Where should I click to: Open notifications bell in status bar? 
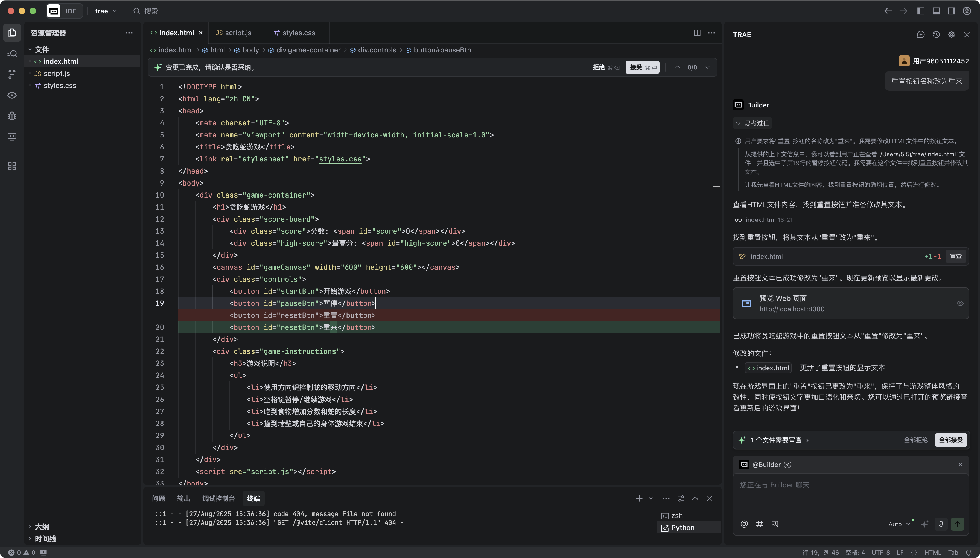(x=969, y=552)
